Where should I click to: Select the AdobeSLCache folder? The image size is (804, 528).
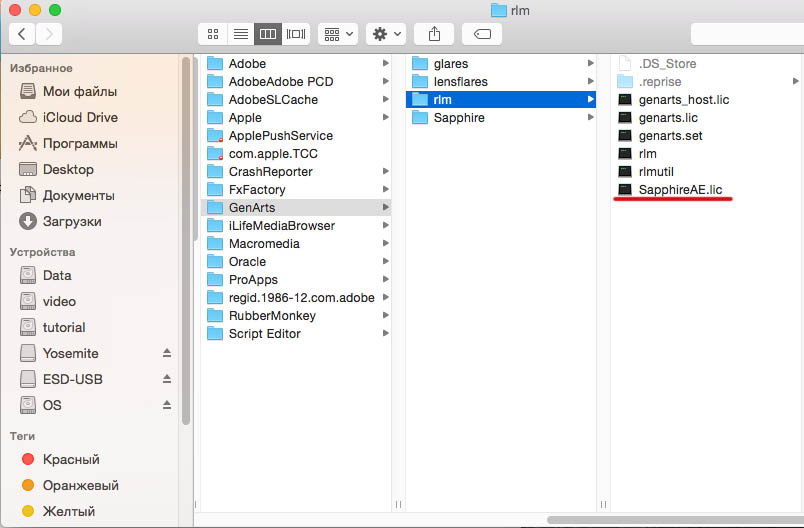click(x=296, y=99)
